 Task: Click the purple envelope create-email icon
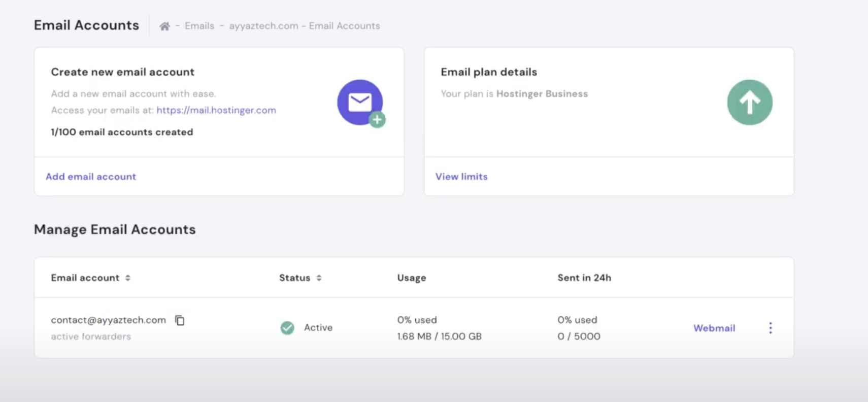click(x=360, y=103)
